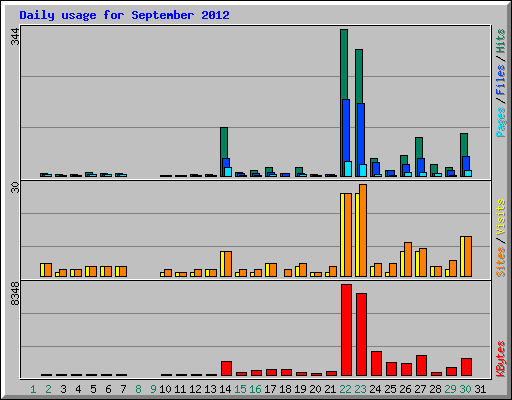Click the 8348 KBytes axis value
The width and height of the screenshot is (512, 400).
(15, 294)
